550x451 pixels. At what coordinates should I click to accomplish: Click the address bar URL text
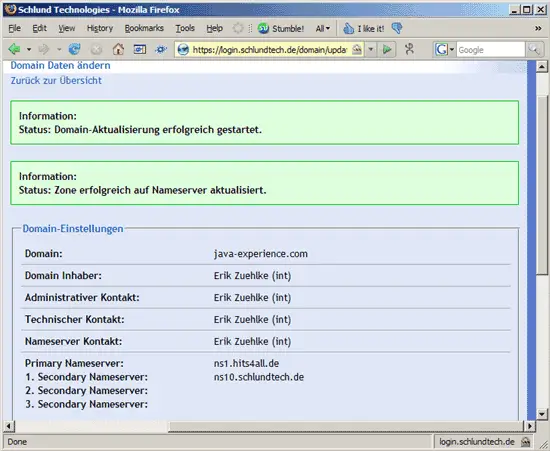coord(270,50)
